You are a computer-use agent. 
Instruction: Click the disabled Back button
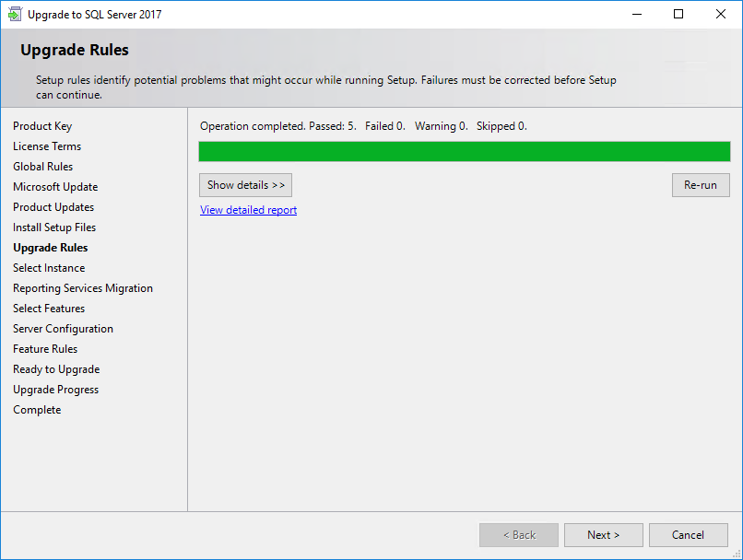point(519,535)
